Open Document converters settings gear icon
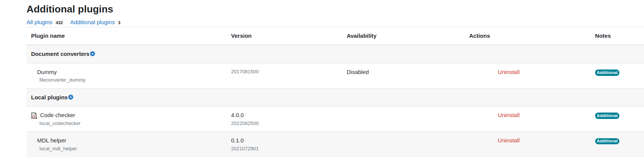This screenshot has width=644, height=159. tap(92, 54)
